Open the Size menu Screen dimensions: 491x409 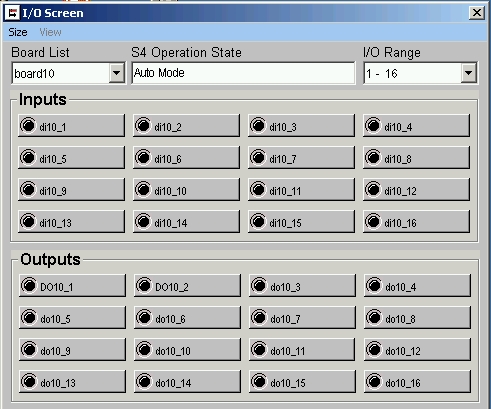(x=18, y=32)
